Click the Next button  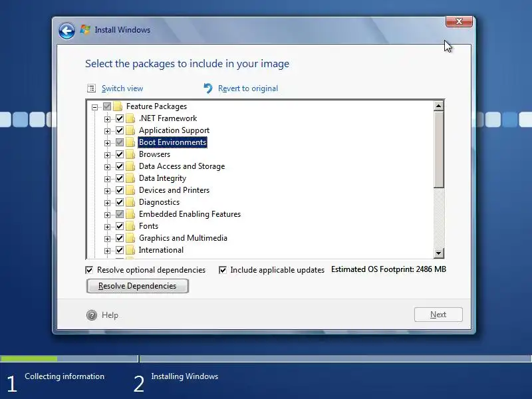pos(438,315)
